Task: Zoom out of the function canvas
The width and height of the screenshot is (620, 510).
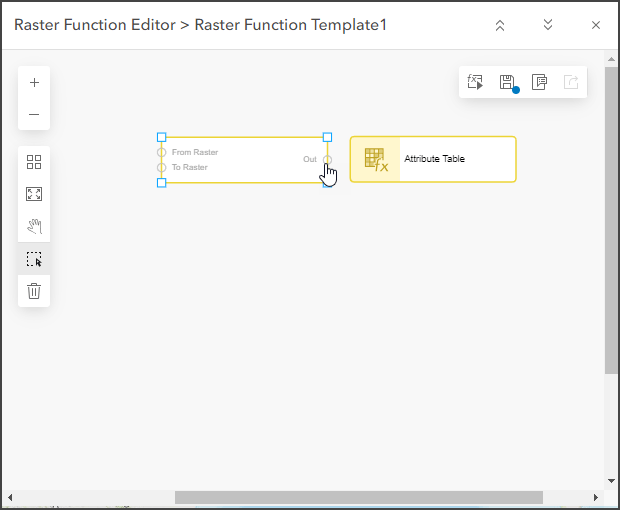Action: 34,115
